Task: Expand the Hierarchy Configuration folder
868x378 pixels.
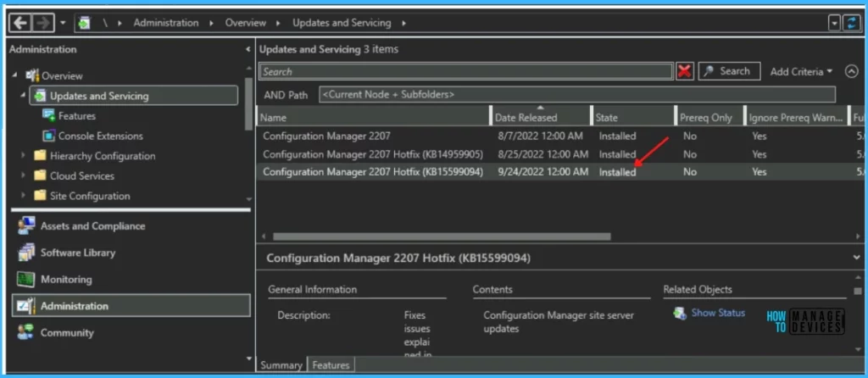Action: point(23,155)
